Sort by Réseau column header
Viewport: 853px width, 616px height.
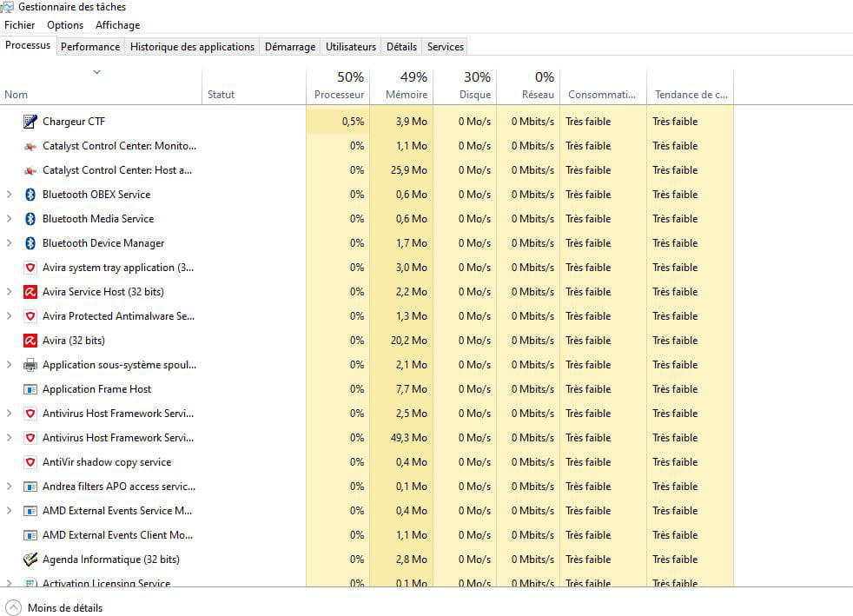(x=528, y=86)
